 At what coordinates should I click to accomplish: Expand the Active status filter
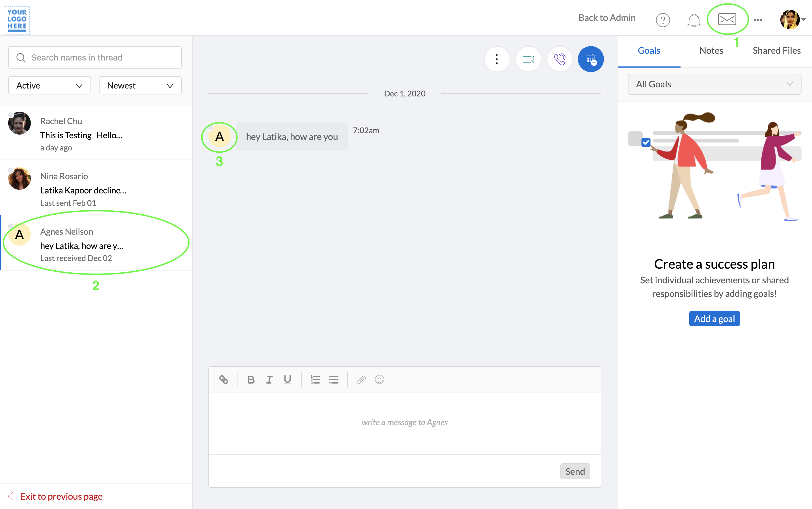pos(49,85)
